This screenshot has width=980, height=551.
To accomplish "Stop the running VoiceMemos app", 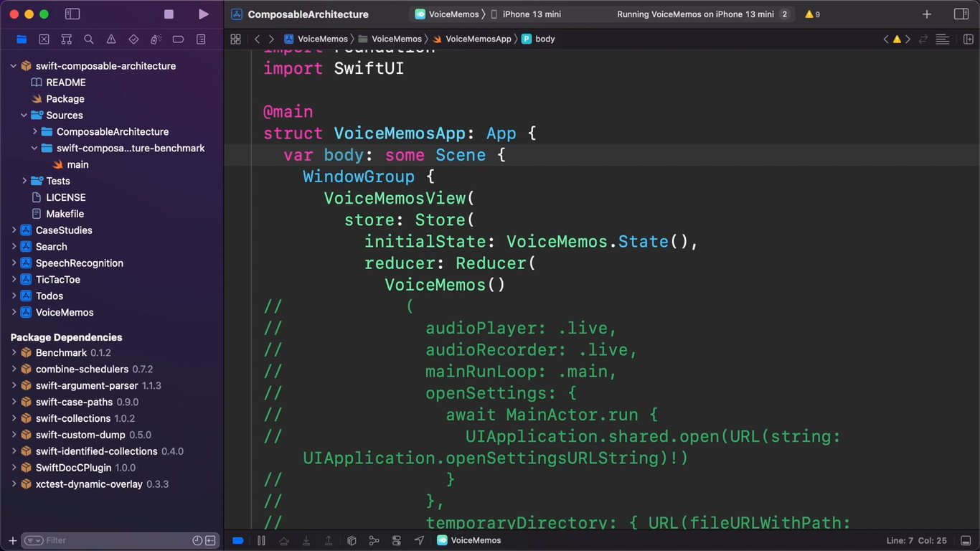I will (x=169, y=14).
